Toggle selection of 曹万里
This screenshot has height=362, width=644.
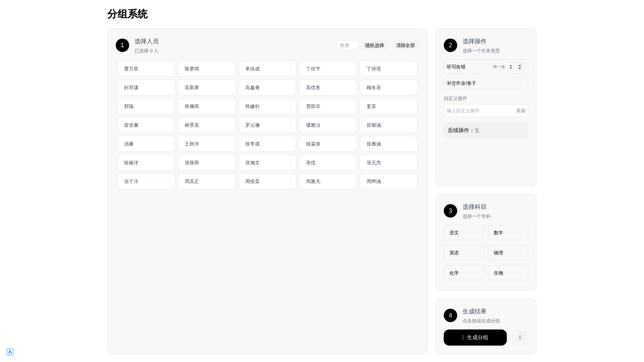tap(146, 69)
